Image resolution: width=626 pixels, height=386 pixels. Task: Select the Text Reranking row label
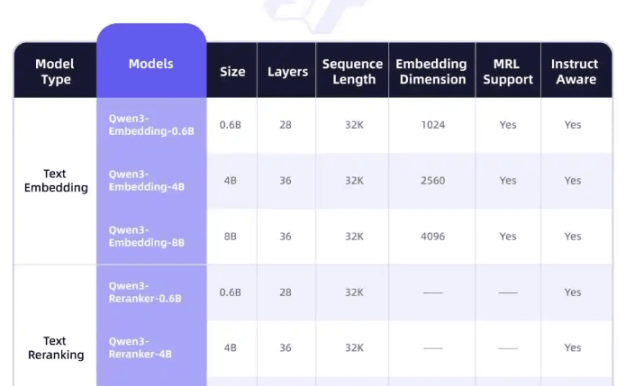tap(56, 348)
